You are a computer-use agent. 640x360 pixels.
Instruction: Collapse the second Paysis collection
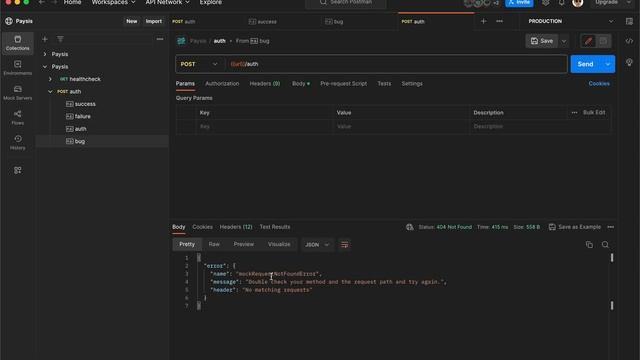pos(45,67)
